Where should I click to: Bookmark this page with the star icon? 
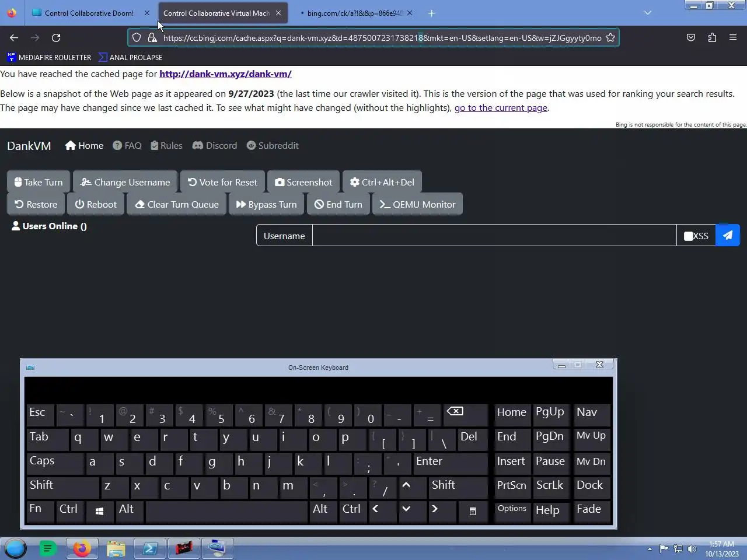(x=610, y=37)
